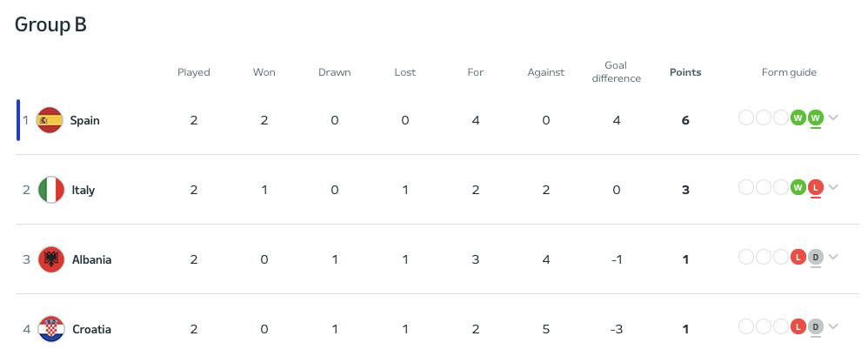Click the Croatia flag icon
The height and width of the screenshot is (356, 868).
pyautogui.click(x=51, y=329)
